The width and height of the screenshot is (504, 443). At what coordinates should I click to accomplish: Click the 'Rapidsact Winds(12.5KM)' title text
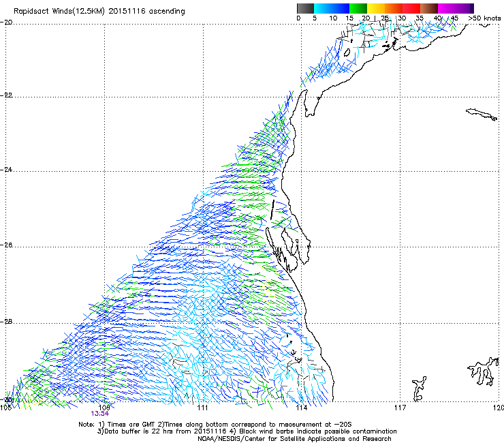(59, 12)
